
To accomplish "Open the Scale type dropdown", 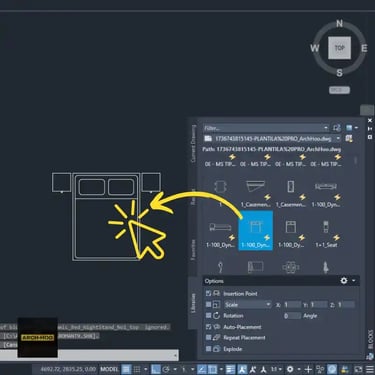I will point(248,304).
